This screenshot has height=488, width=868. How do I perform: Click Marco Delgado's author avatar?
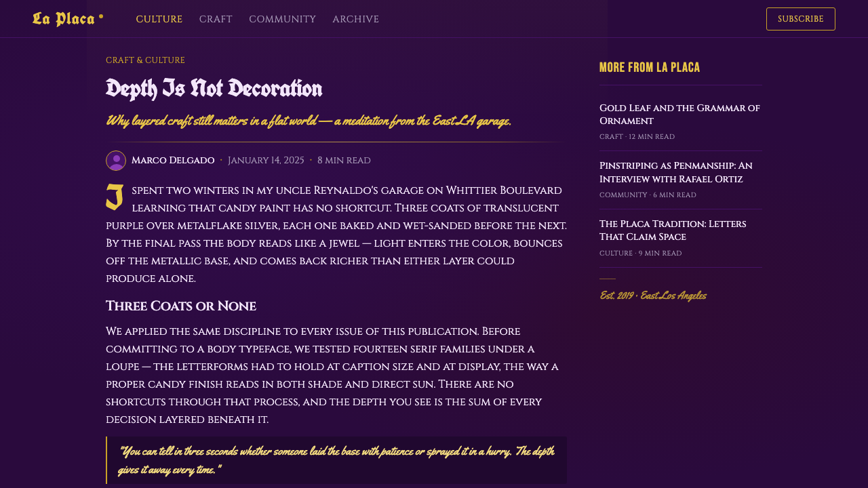(x=116, y=161)
